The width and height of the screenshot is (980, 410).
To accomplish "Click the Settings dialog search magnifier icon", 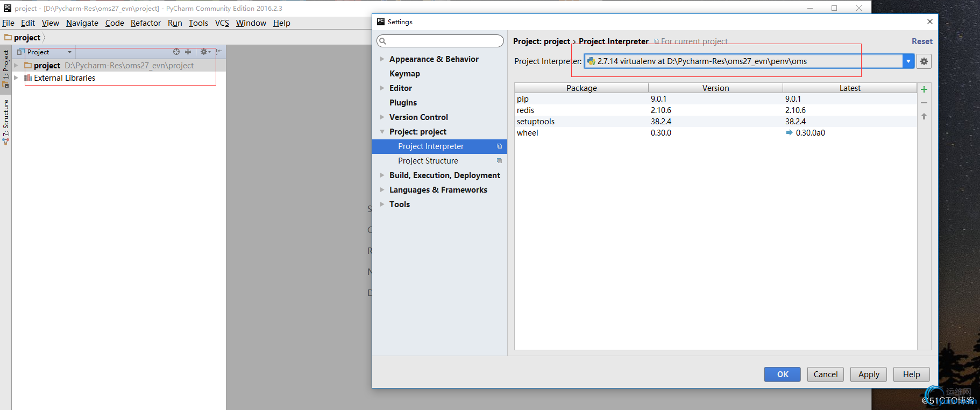I will [x=382, y=41].
